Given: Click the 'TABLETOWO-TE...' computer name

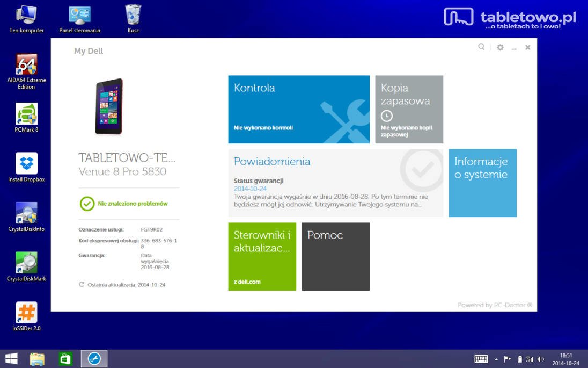Looking at the screenshot, I should pos(127,158).
